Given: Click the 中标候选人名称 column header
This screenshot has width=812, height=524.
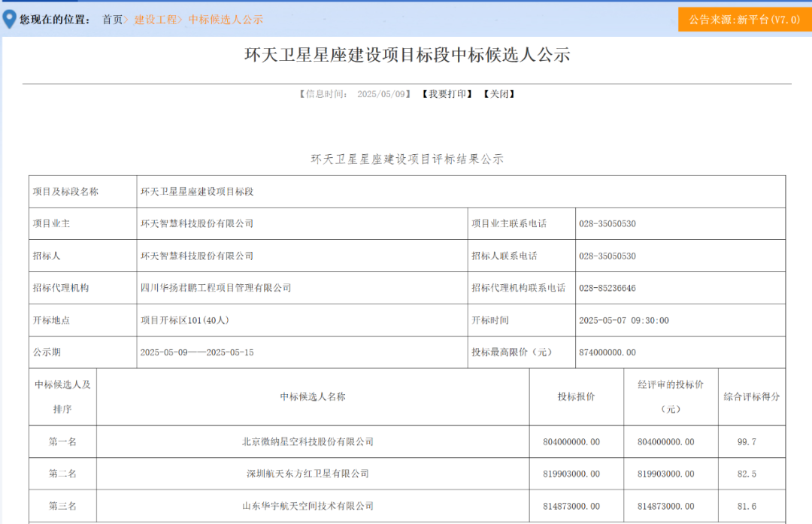Looking at the screenshot, I should (x=313, y=397).
